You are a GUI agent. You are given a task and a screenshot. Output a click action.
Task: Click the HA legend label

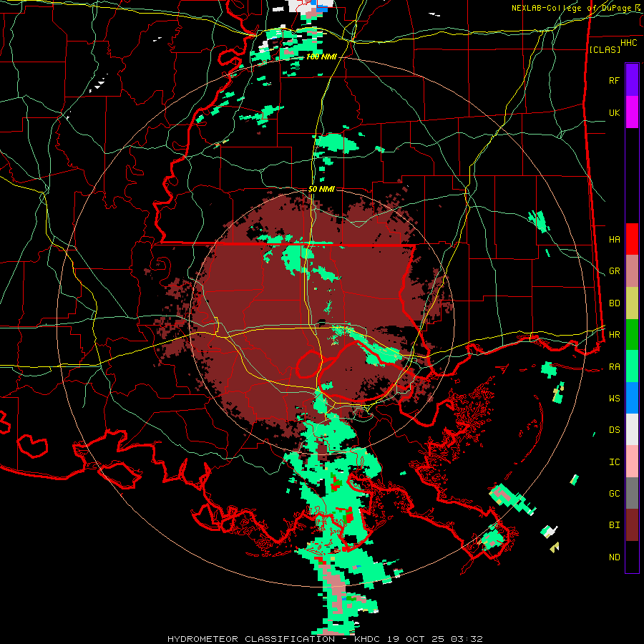click(x=614, y=239)
